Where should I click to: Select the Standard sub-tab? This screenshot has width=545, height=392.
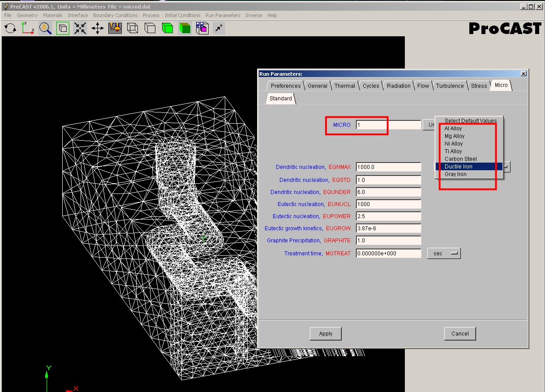click(x=281, y=99)
